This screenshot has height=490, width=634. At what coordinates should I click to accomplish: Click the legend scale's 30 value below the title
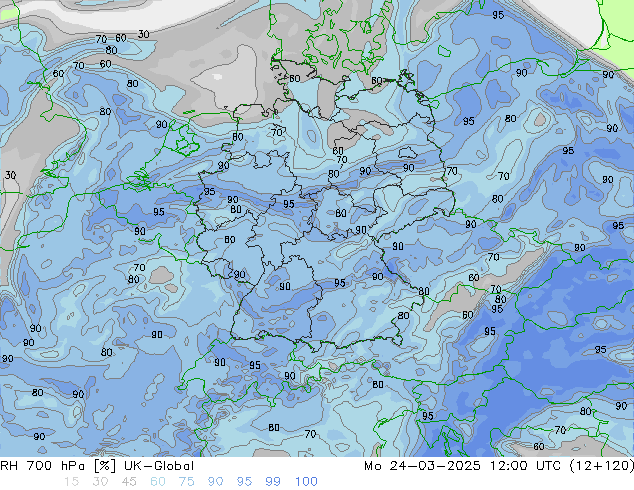click(x=100, y=482)
